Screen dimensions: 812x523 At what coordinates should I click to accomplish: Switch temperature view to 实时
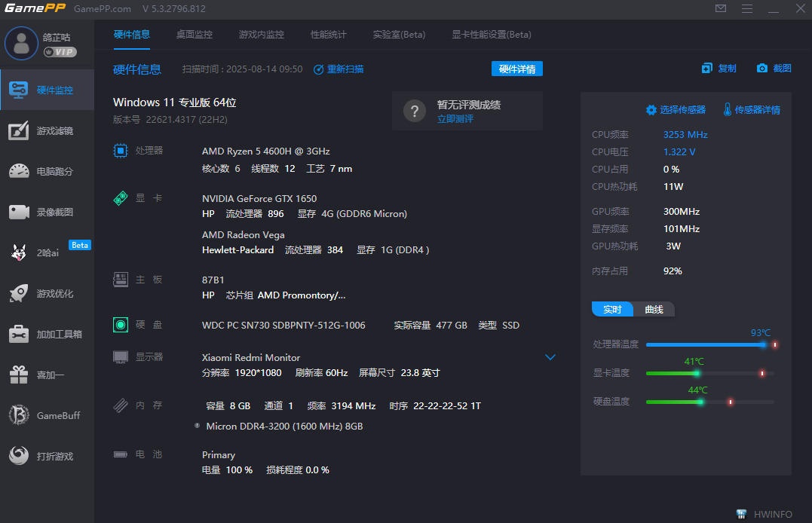[x=612, y=309]
